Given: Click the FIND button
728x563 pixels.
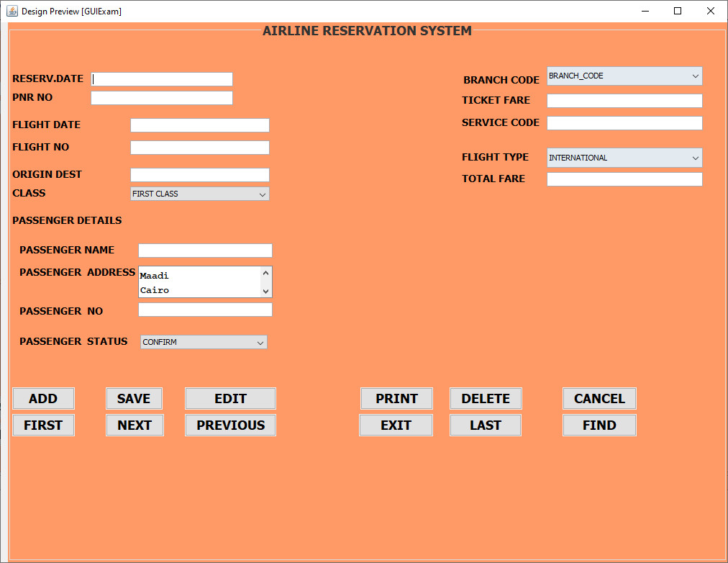Looking at the screenshot, I should coord(599,425).
